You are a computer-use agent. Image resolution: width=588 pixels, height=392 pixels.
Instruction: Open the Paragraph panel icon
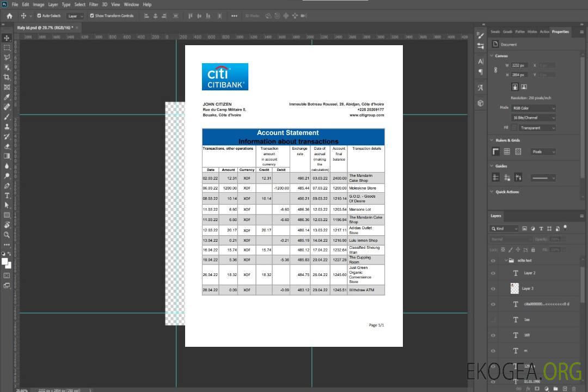pyautogui.click(x=481, y=72)
